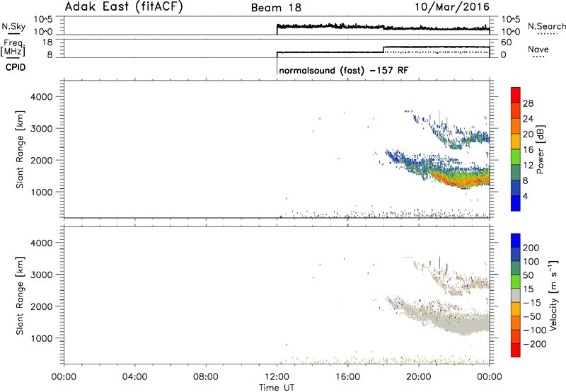Click the "100" label on the velocity color bar

coord(531,262)
